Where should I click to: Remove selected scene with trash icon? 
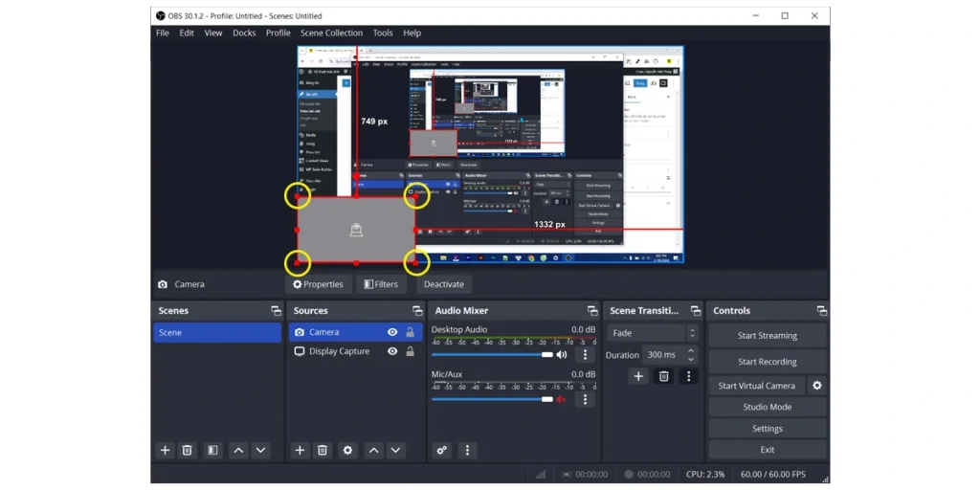[187, 450]
